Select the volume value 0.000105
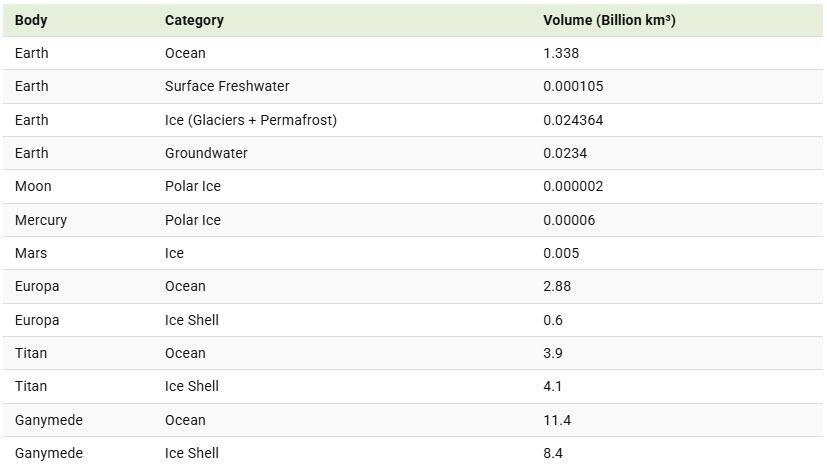 click(x=573, y=86)
